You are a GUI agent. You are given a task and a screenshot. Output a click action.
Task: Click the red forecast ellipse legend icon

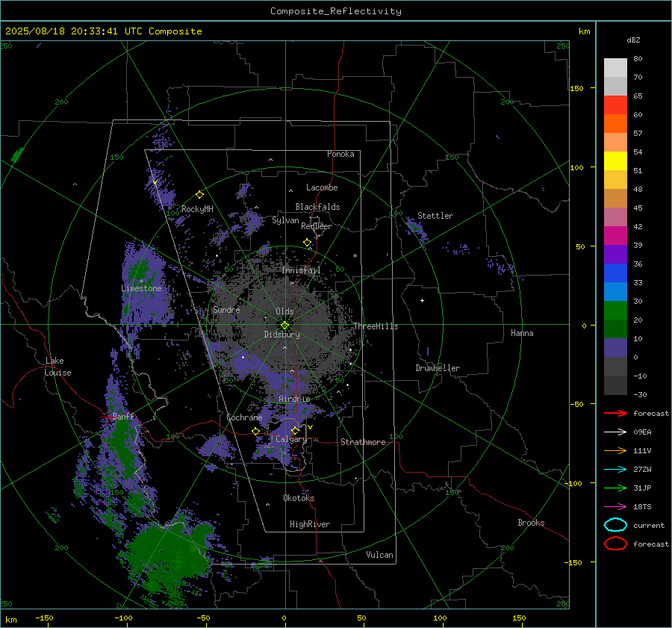(x=615, y=544)
